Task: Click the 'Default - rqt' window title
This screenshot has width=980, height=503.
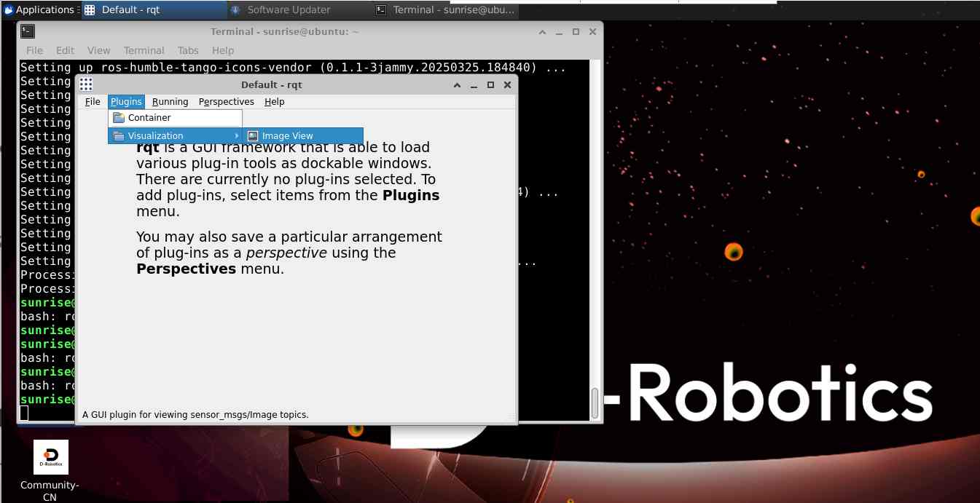Action: click(x=272, y=85)
